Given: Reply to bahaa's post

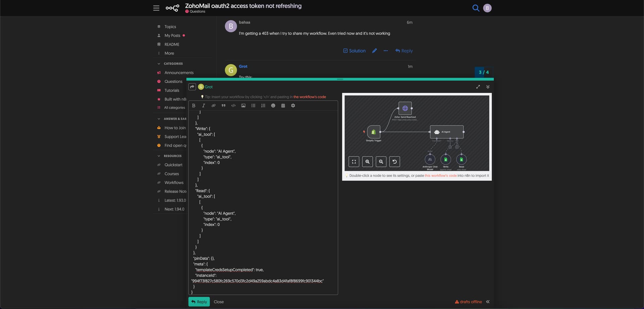Looking at the screenshot, I should click(404, 51).
